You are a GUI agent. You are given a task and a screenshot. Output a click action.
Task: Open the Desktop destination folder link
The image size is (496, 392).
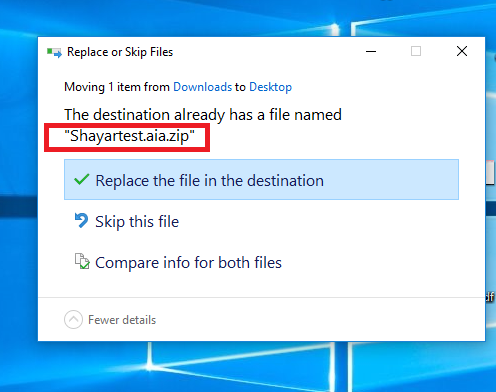(x=270, y=87)
